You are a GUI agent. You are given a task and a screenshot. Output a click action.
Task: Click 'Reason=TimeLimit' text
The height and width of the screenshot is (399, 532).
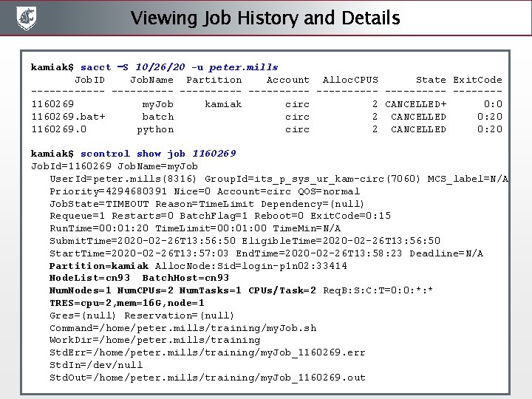pos(205,204)
